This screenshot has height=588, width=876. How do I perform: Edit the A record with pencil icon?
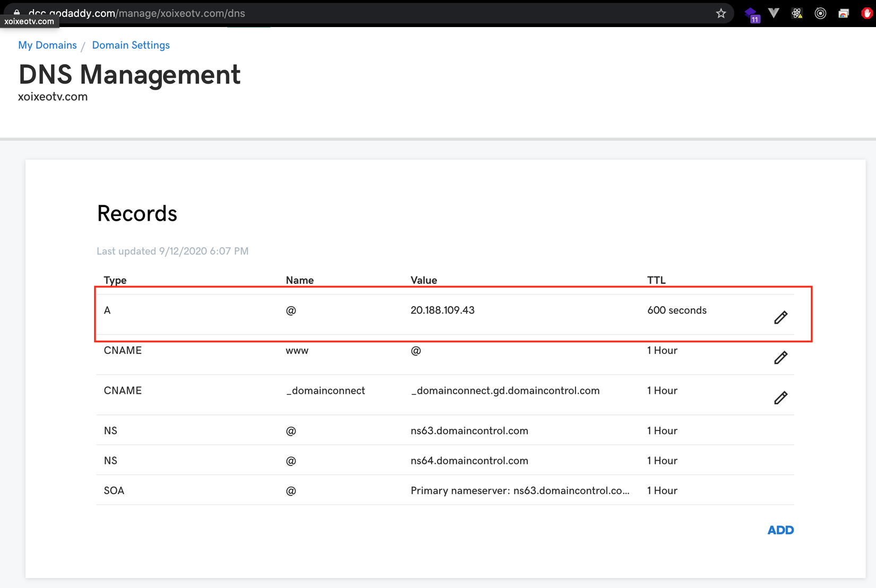[x=780, y=317]
